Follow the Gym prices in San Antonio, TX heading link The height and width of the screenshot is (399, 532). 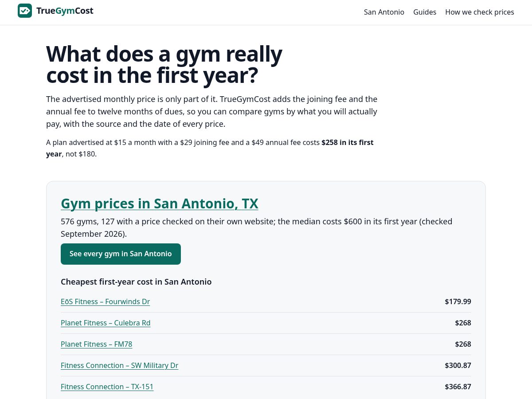coord(160,203)
